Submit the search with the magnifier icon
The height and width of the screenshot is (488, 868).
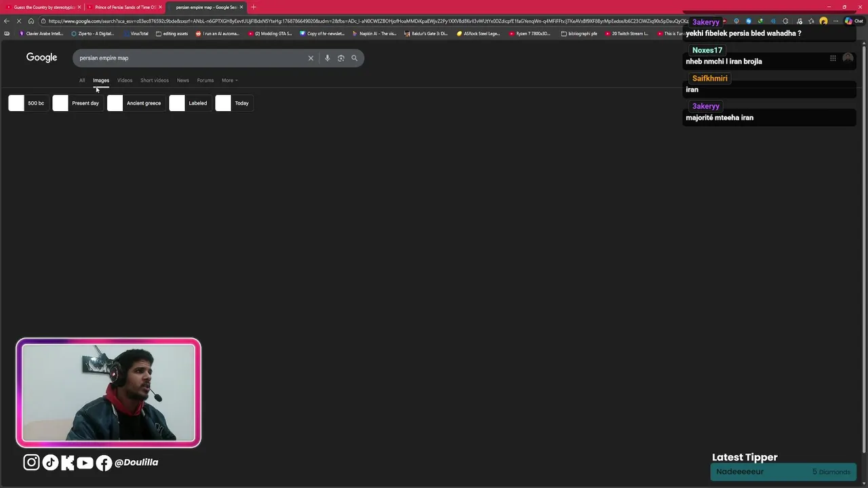[x=354, y=58]
